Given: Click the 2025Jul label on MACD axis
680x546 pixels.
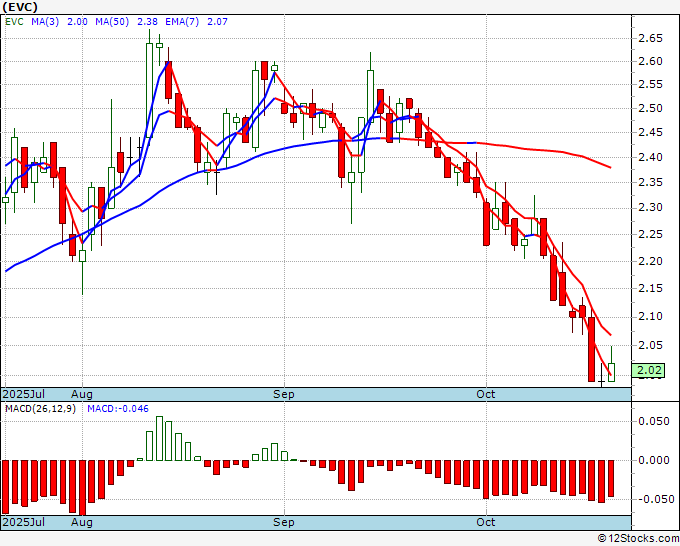Looking at the screenshot, I should point(23,522).
